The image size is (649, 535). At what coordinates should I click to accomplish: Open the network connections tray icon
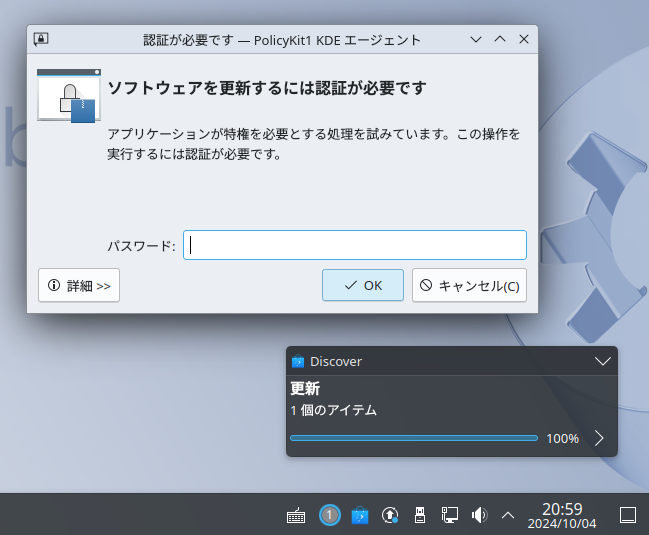pyautogui.click(x=450, y=515)
